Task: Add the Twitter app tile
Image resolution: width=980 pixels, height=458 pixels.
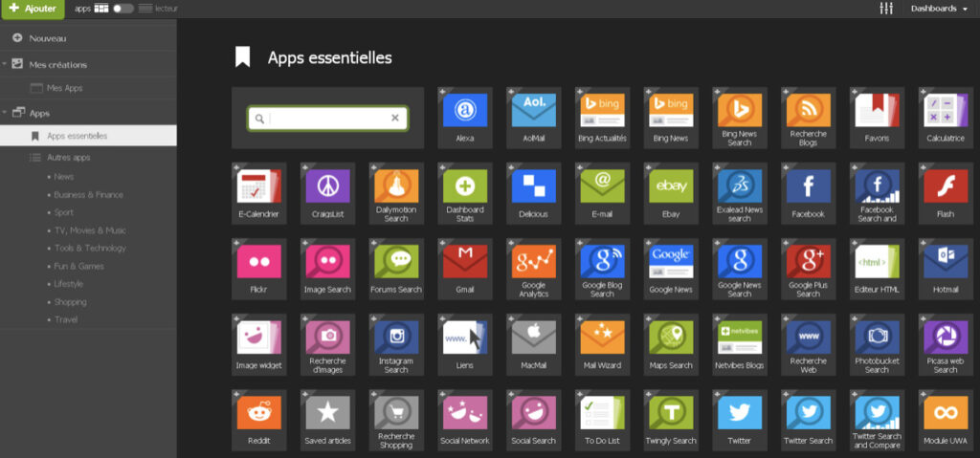Action: 740,420
